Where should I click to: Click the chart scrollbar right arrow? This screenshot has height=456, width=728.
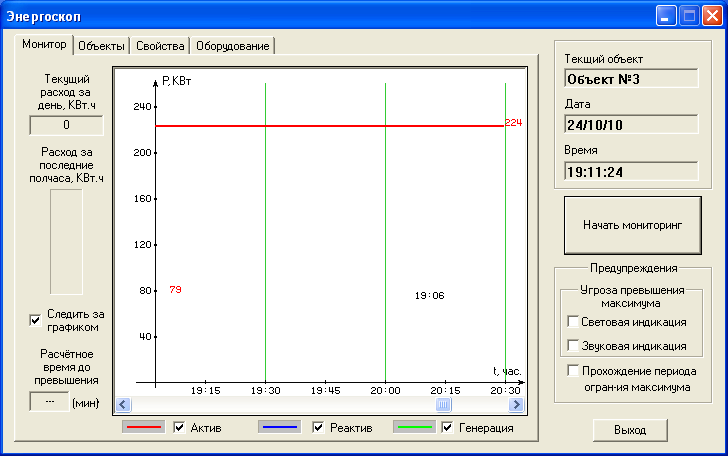516,405
